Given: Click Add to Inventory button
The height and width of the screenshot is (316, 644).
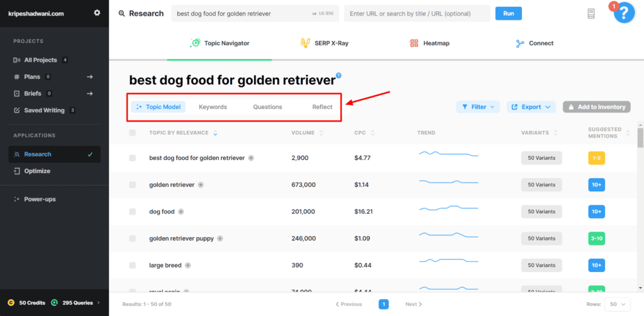Looking at the screenshot, I should (596, 107).
